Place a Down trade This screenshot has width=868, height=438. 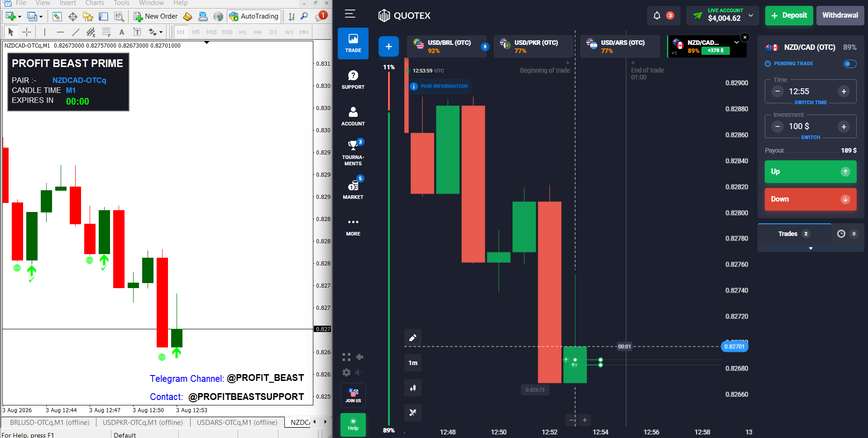[x=810, y=199]
